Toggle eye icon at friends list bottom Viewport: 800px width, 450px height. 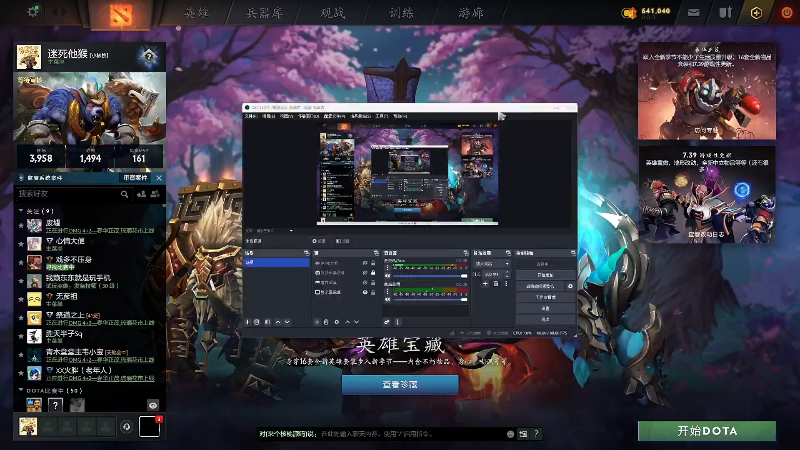[153, 405]
